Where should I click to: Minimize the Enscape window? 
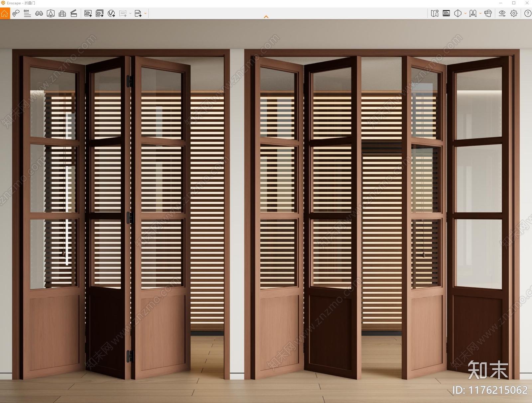click(501, 3)
